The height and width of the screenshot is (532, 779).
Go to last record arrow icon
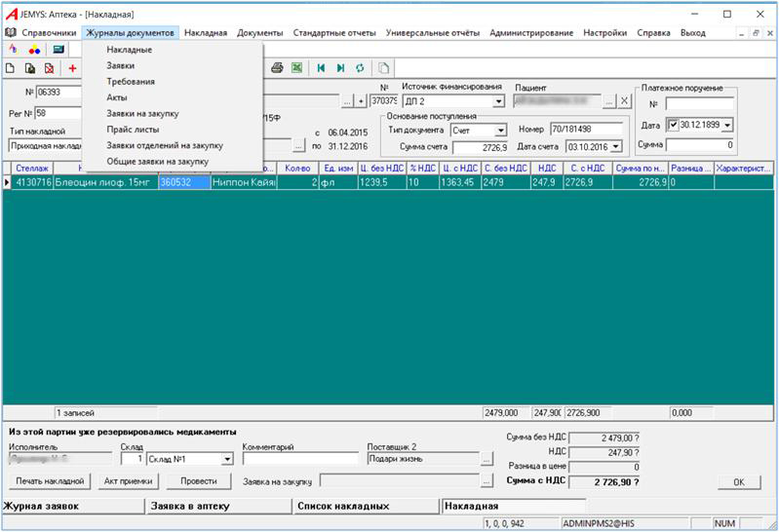point(340,68)
